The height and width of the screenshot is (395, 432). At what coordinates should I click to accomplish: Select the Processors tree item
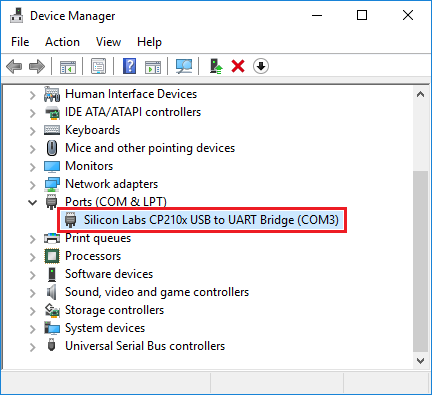93,256
